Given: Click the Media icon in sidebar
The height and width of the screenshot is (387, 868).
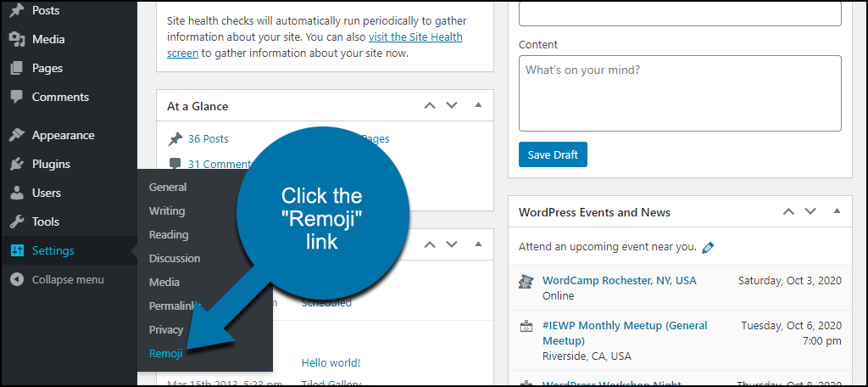Looking at the screenshot, I should tap(16, 39).
